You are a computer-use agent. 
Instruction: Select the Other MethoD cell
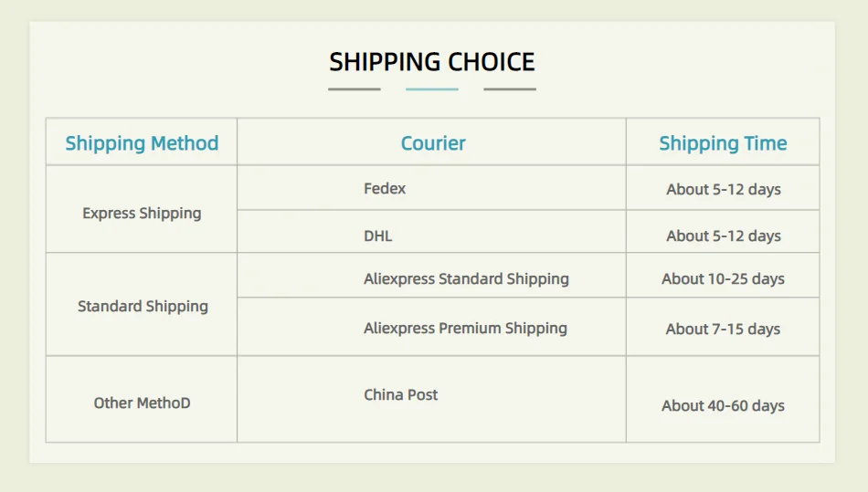pos(142,403)
